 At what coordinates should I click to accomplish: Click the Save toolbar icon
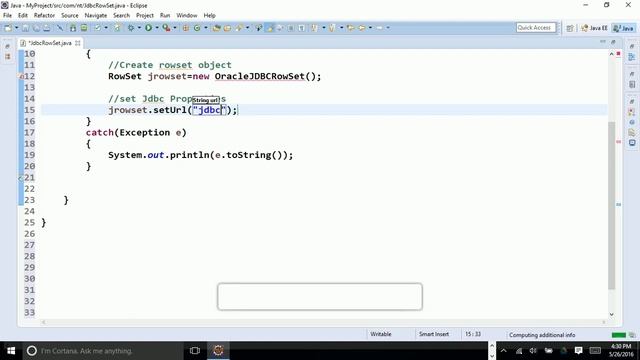(25, 28)
